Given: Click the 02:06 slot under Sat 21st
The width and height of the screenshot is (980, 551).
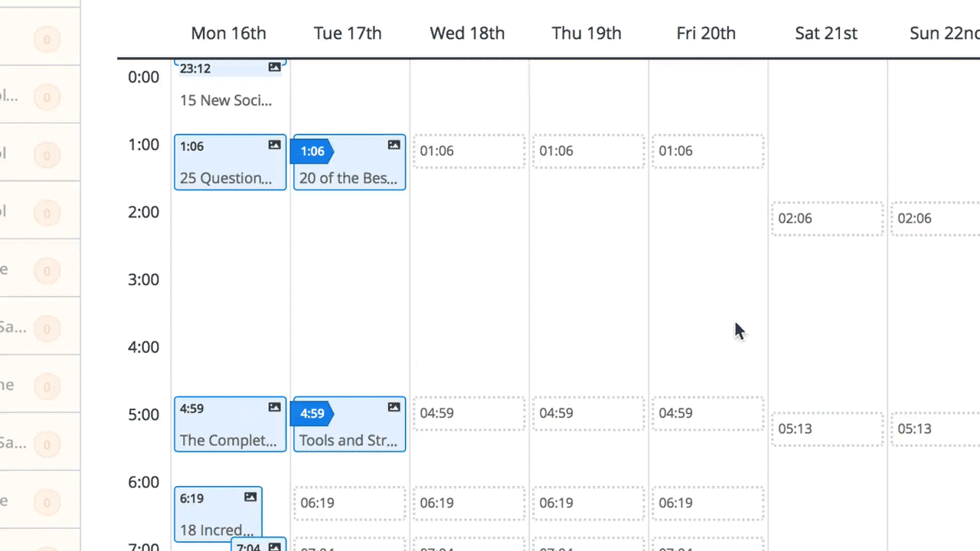Looking at the screenshot, I should [x=827, y=218].
